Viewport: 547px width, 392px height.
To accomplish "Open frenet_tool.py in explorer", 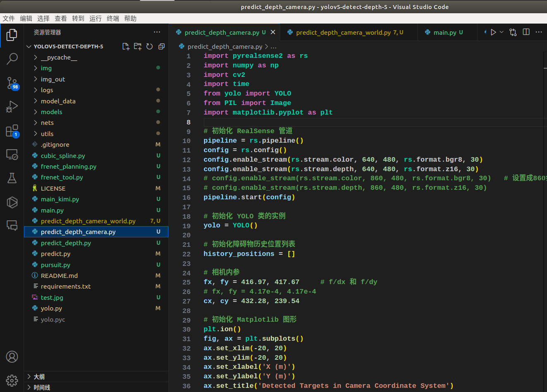I will [x=96, y=177].
